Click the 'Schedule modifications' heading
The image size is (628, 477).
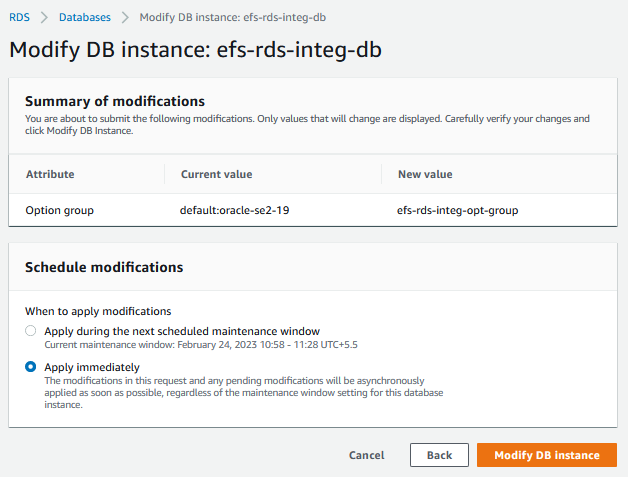pyautogui.click(x=103, y=267)
